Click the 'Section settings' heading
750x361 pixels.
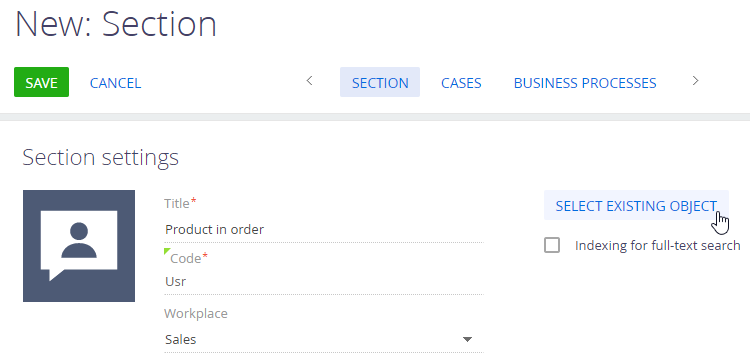point(100,157)
